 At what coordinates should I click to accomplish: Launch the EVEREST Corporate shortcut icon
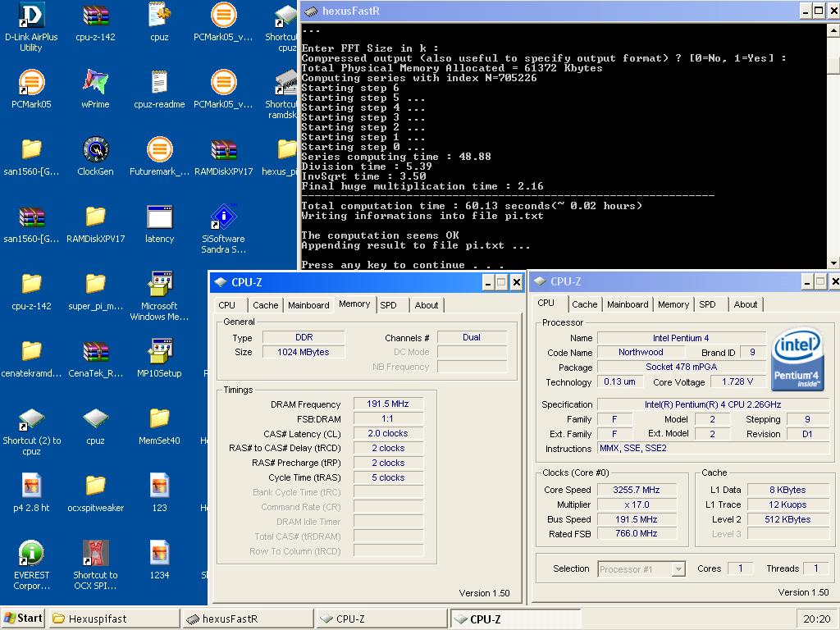[x=31, y=553]
